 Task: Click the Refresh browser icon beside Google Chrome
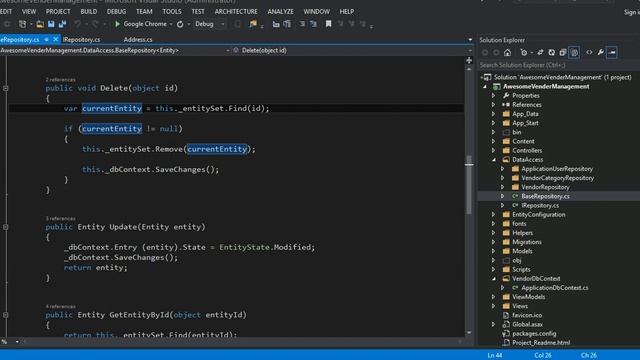180,24
